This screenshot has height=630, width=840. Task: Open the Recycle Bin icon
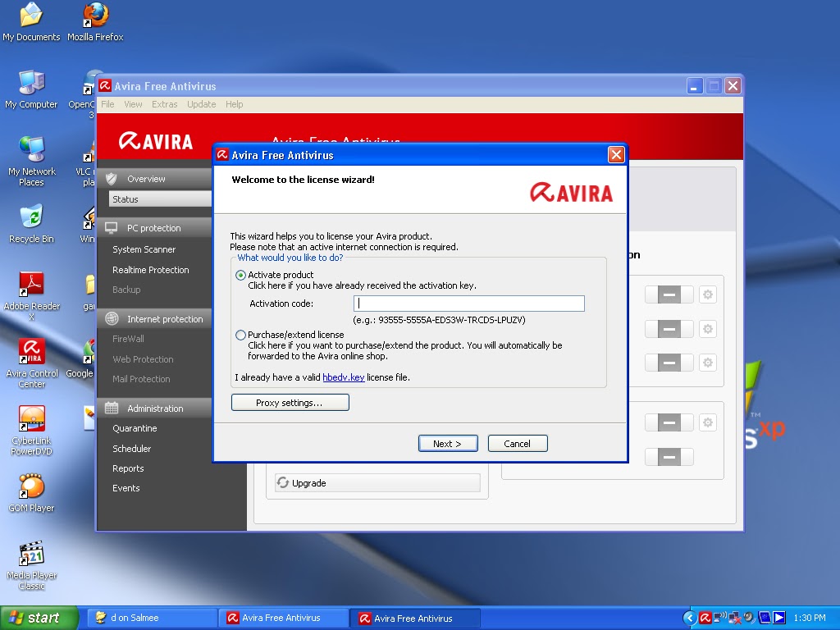(31, 225)
